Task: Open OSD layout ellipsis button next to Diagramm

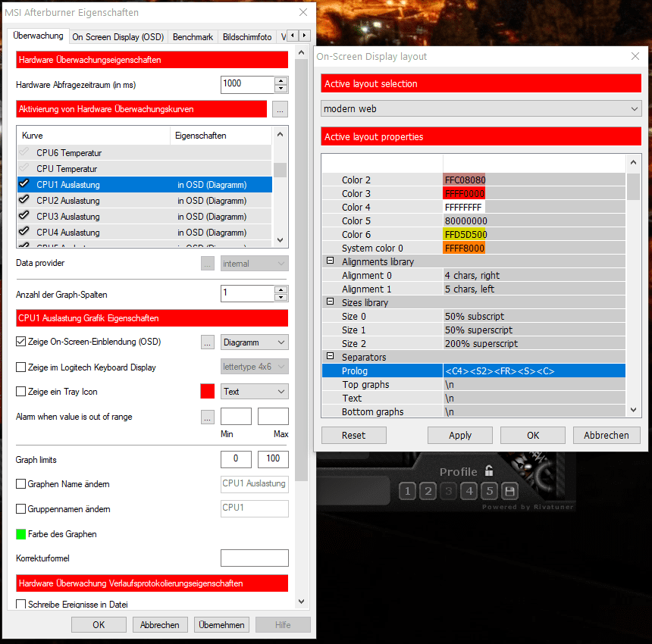Action: pos(208,342)
